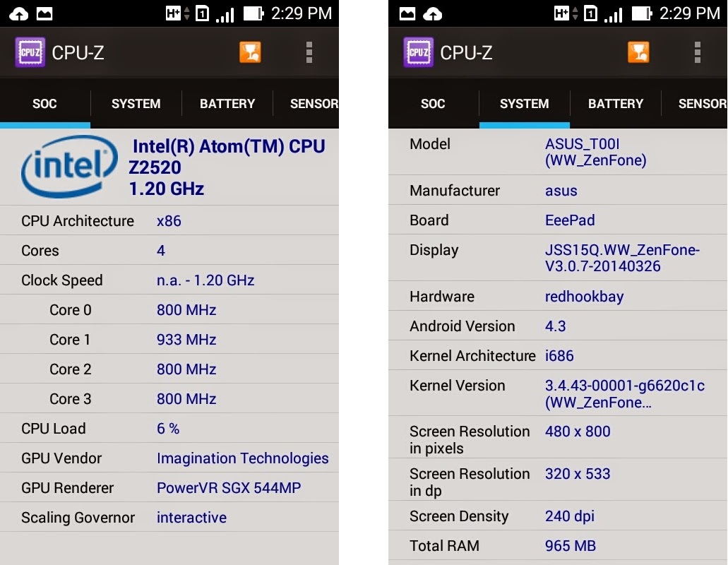
Task: Open the SENSOR tab in right screenshot
Action: click(x=695, y=104)
